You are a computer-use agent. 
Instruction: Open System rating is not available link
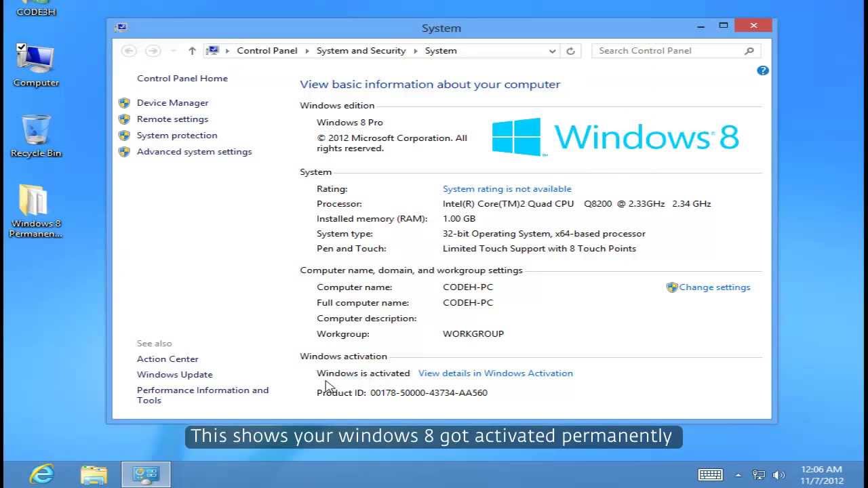click(507, 189)
